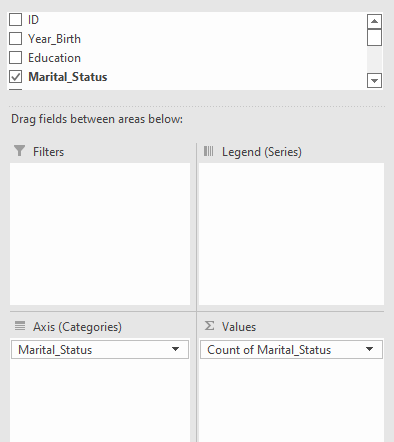The height and width of the screenshot is (442, 394).
Task: Click the empty Legend (Series) drop area
Action: click(x=291, y=234)
